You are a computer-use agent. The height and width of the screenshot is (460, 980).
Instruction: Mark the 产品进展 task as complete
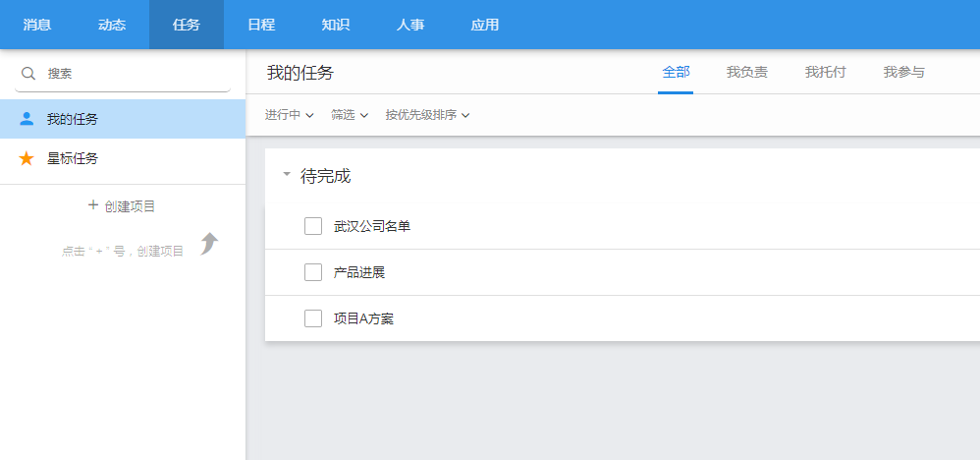[313, 272]
